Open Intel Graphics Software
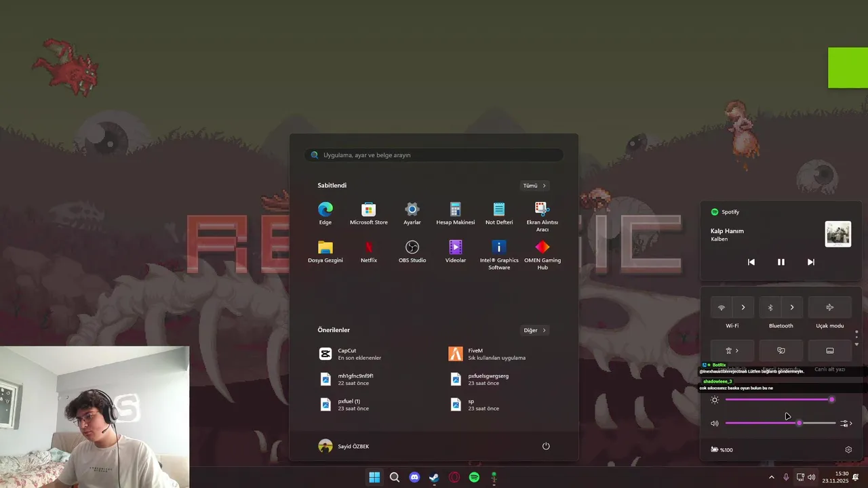 [499, 255]
